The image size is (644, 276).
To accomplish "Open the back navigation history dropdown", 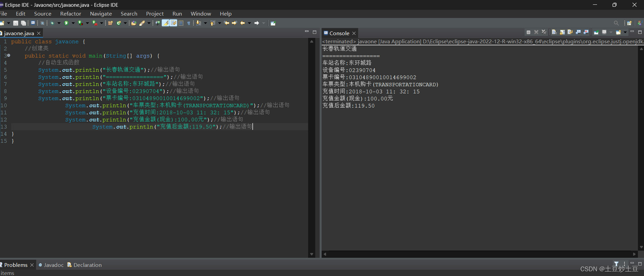I will click(249, 23).
